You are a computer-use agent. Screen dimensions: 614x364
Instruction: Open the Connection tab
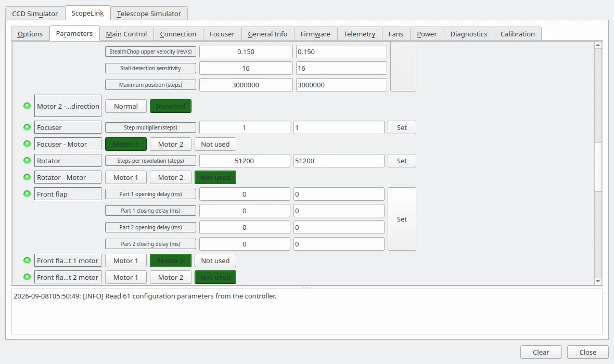(178, 34)
